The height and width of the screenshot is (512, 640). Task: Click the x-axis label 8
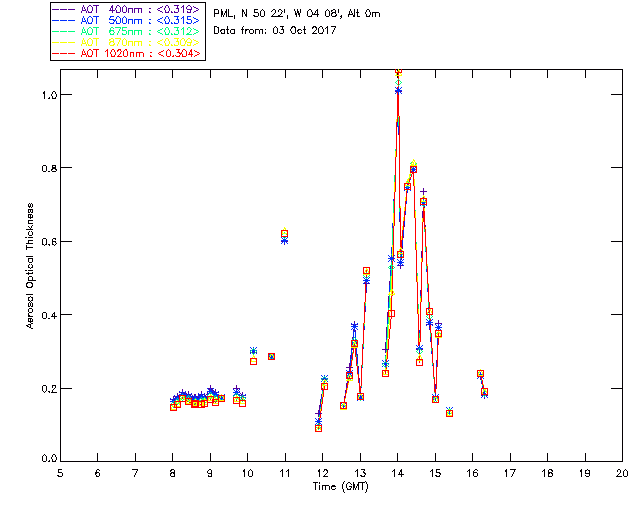pos(173,473)
